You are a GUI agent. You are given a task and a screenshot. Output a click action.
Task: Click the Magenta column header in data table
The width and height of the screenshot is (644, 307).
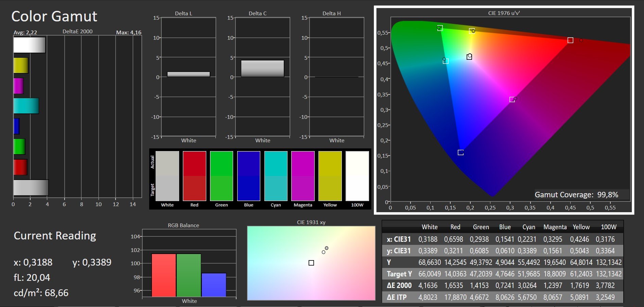pos(555,227)
